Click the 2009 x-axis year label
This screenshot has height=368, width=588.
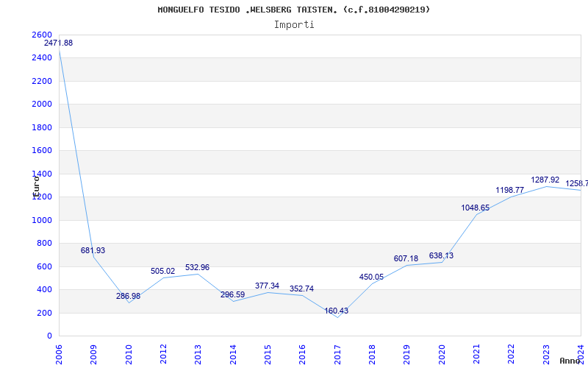[x=93, y=355]
